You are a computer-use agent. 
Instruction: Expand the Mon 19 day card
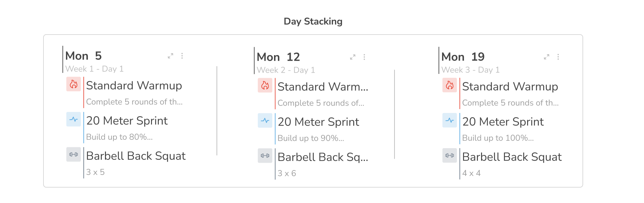pos(546,57)
